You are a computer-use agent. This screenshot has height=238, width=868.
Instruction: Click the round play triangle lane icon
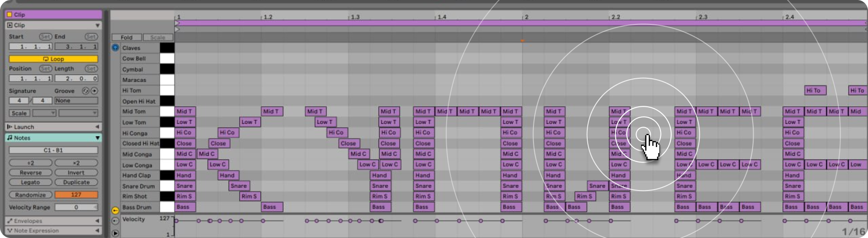(x=115, y=233)
